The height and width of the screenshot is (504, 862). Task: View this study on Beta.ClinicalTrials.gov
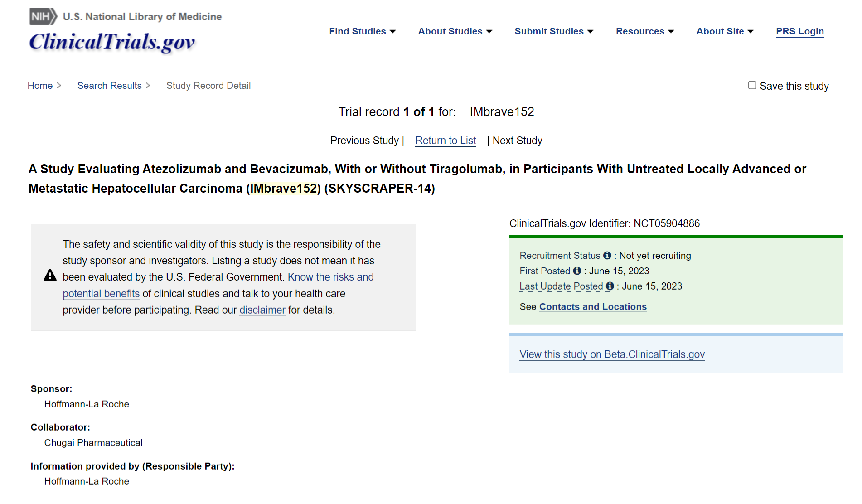(x=612, y=354)
